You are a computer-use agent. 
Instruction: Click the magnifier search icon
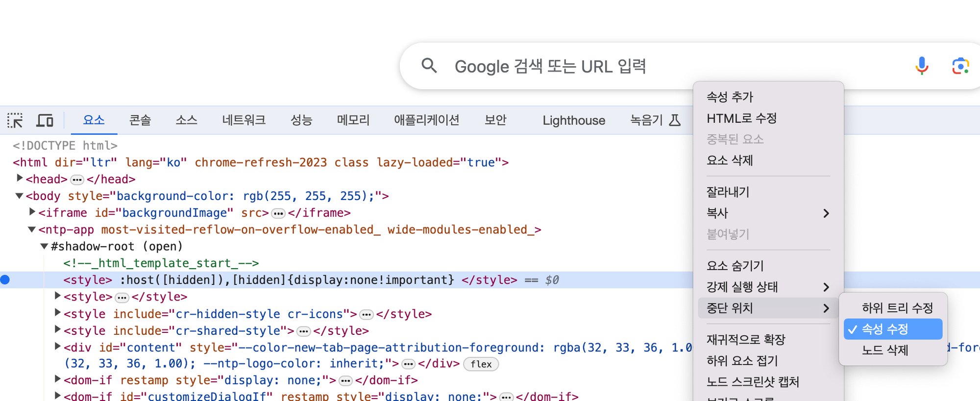429,66
